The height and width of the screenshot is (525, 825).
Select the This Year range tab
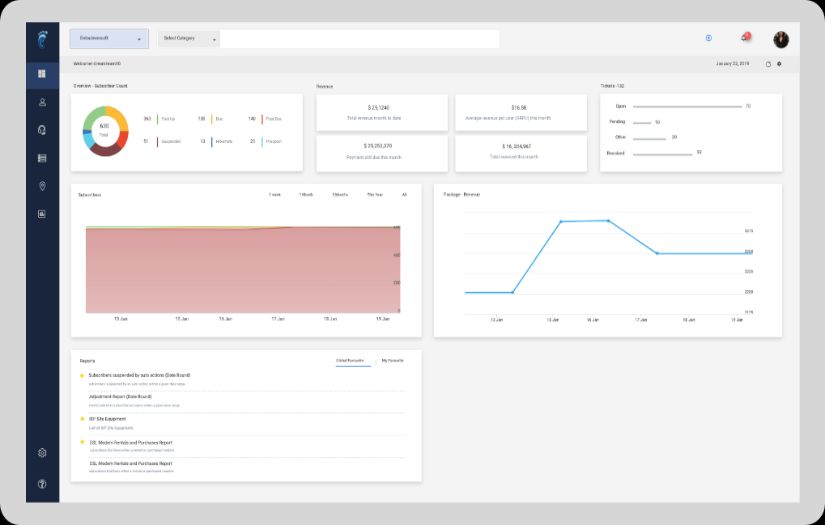[375, 195]
